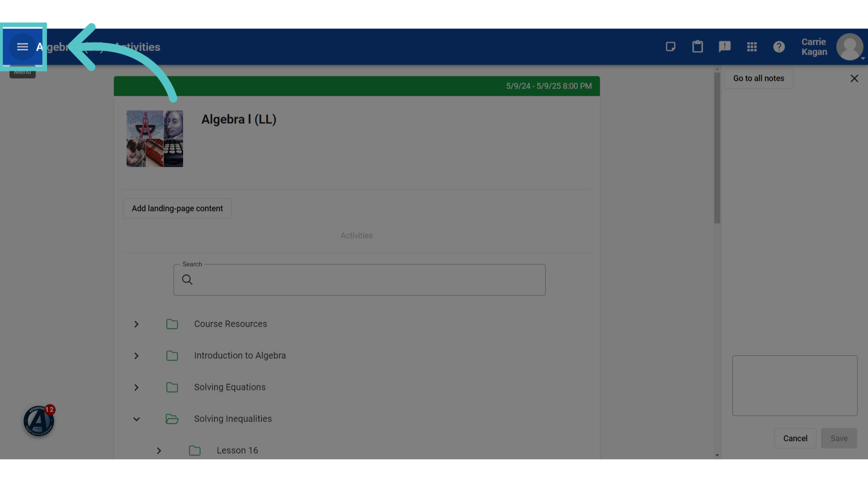Open the help question mark icon
868x488 pixels.
[779, 47]
